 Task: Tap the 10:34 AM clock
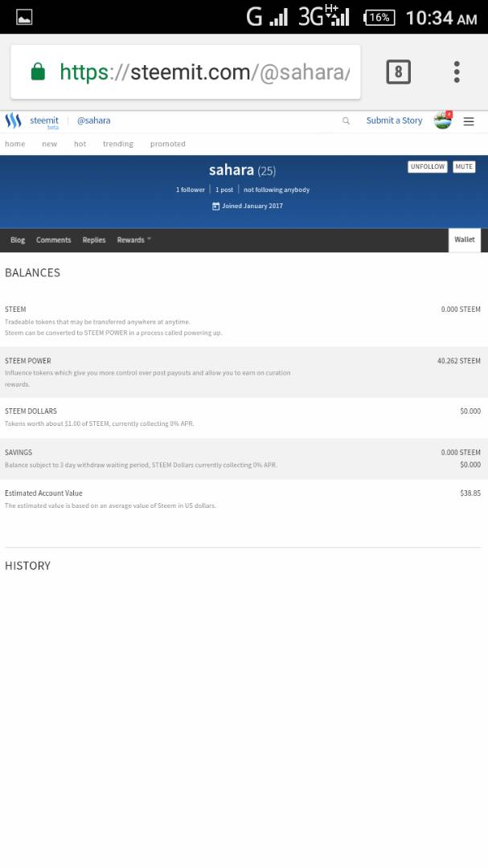tap(441, 18)
